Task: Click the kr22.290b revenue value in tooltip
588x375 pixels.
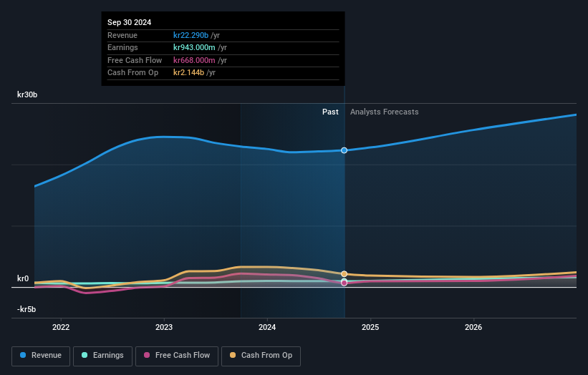Action: point(191,35)
